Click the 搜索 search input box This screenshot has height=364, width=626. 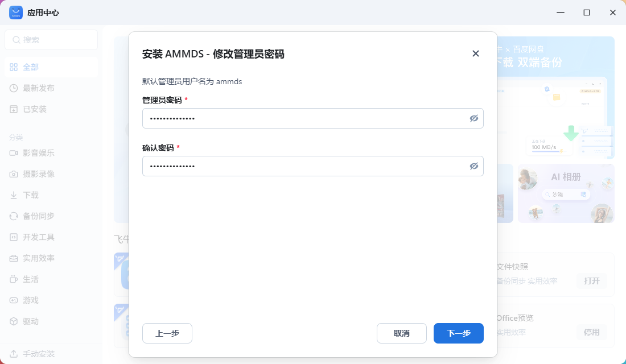(x=51, y=40)
